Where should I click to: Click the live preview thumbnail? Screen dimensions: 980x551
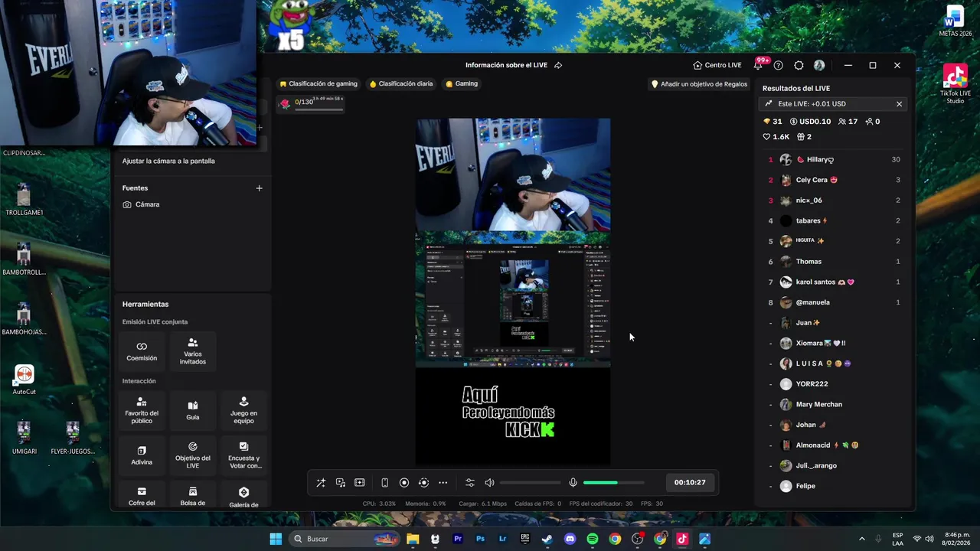point(513,292)
